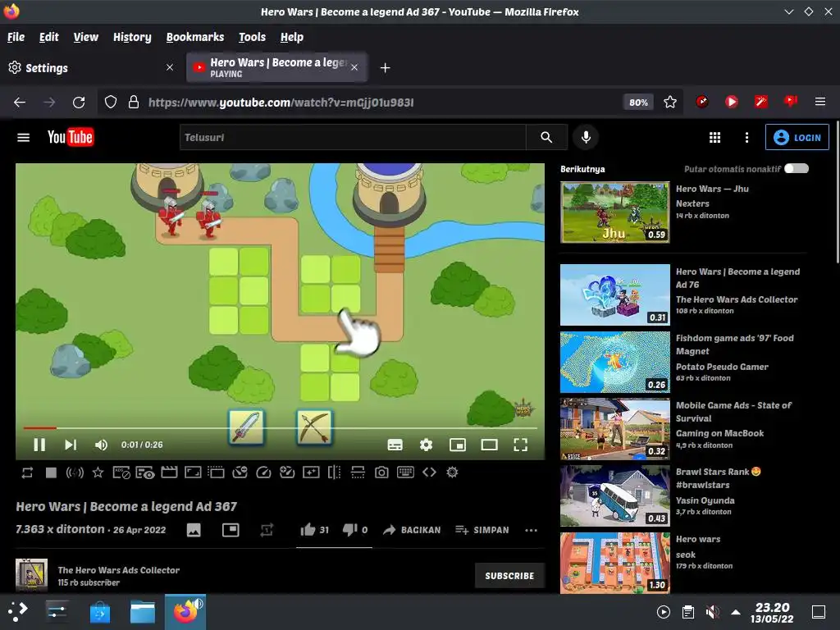Switch to theater mode

pos(489,445)
